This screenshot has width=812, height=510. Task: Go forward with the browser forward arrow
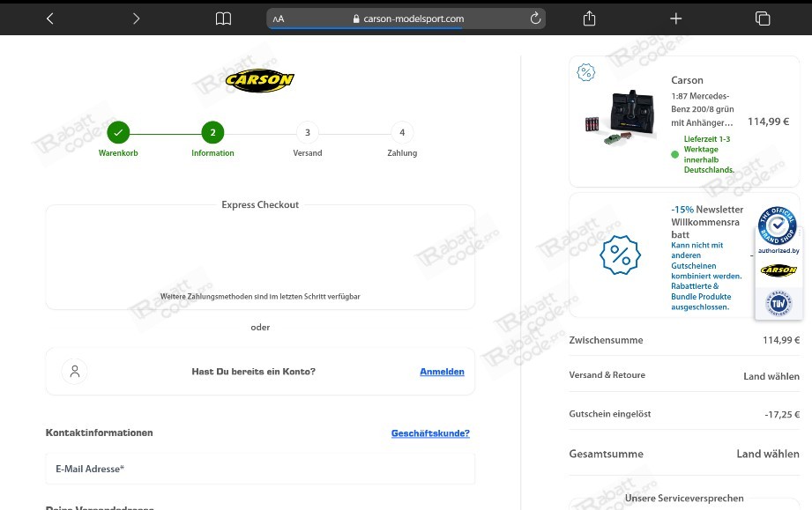point(136,18)
